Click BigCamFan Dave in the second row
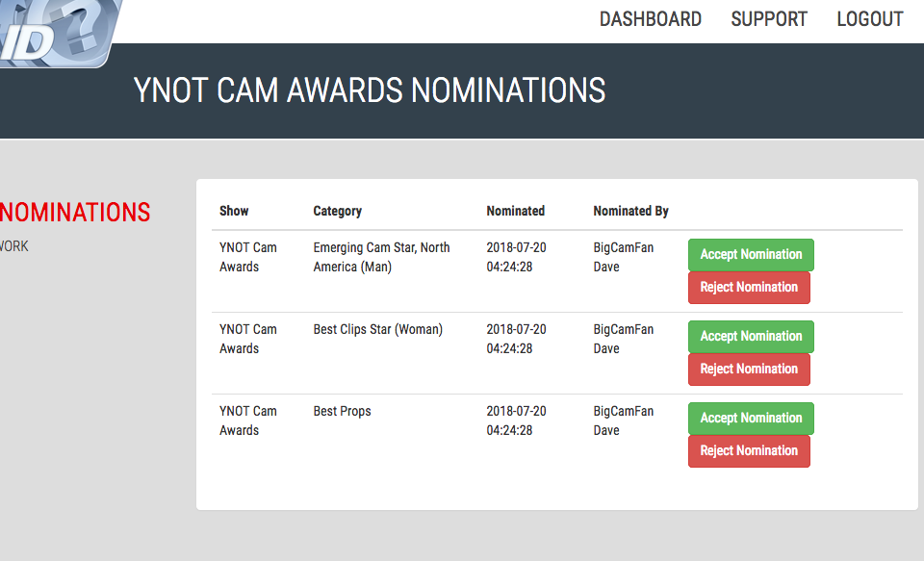Viewport: 924px width, 561px height. point(623,339)
